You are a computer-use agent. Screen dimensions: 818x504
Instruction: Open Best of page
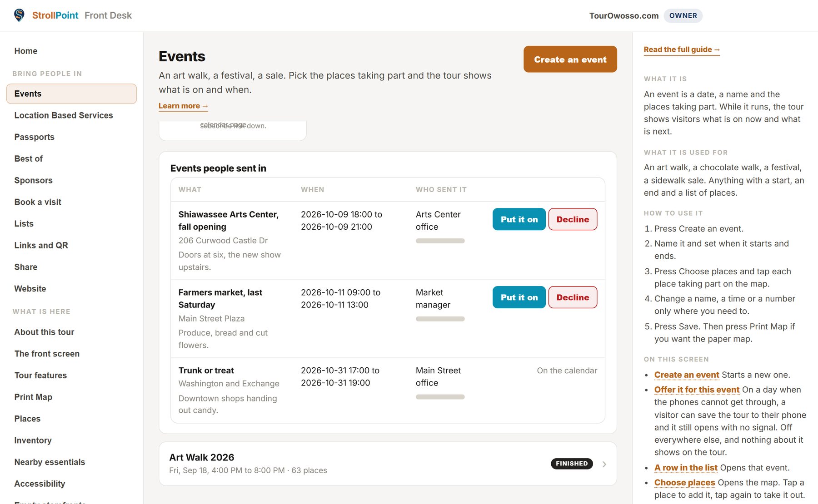tap(71, 158)
